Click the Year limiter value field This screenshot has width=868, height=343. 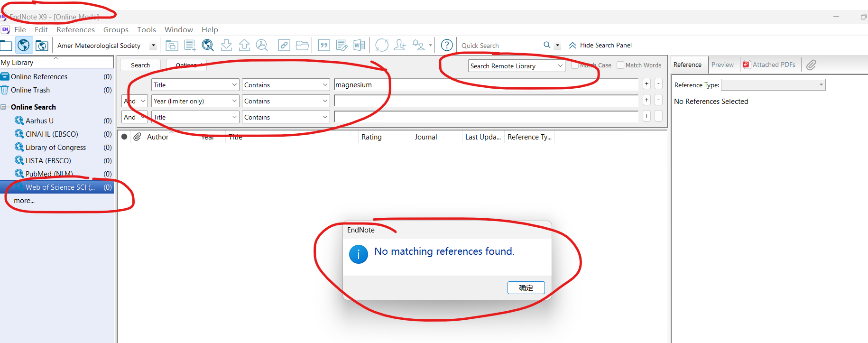pyautogui.click(x=486, y=101)
